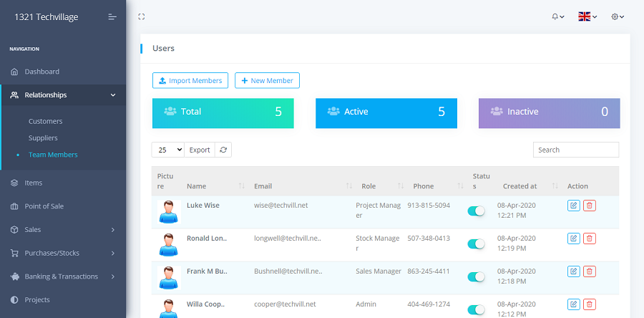Click the refresh icon next to Export
This screenshot has width=644, height=318.
click(223, 150)
